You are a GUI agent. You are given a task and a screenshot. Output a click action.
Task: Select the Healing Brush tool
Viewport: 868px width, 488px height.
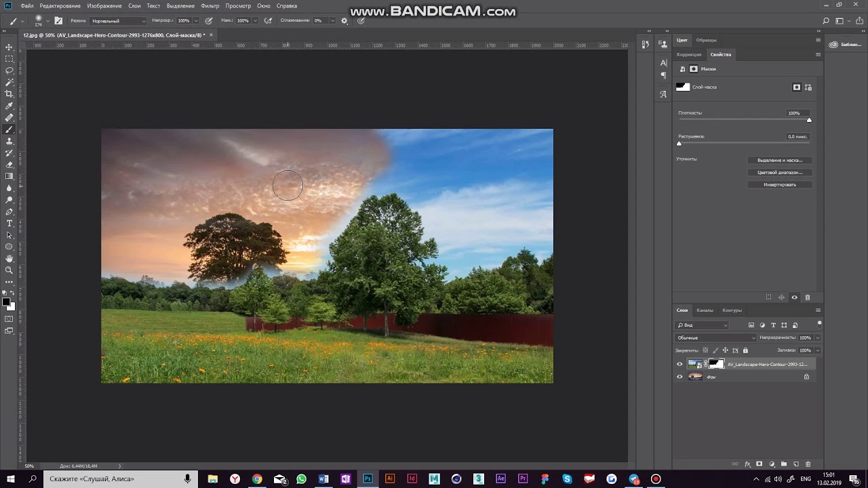pos(9,117)
